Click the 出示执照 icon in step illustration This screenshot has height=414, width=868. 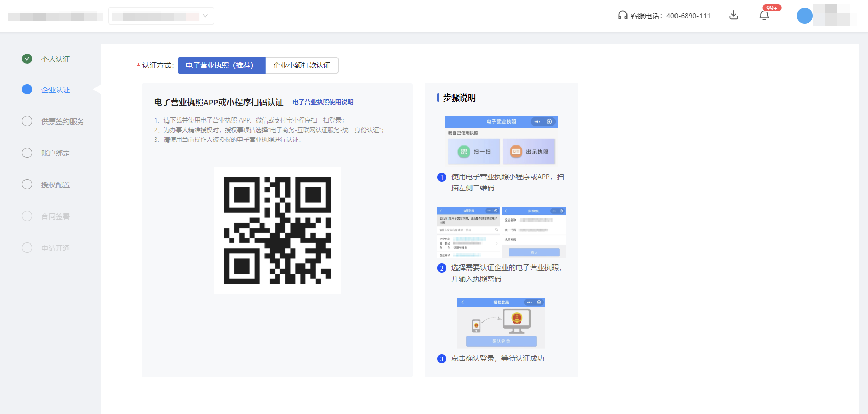[516, 151]
